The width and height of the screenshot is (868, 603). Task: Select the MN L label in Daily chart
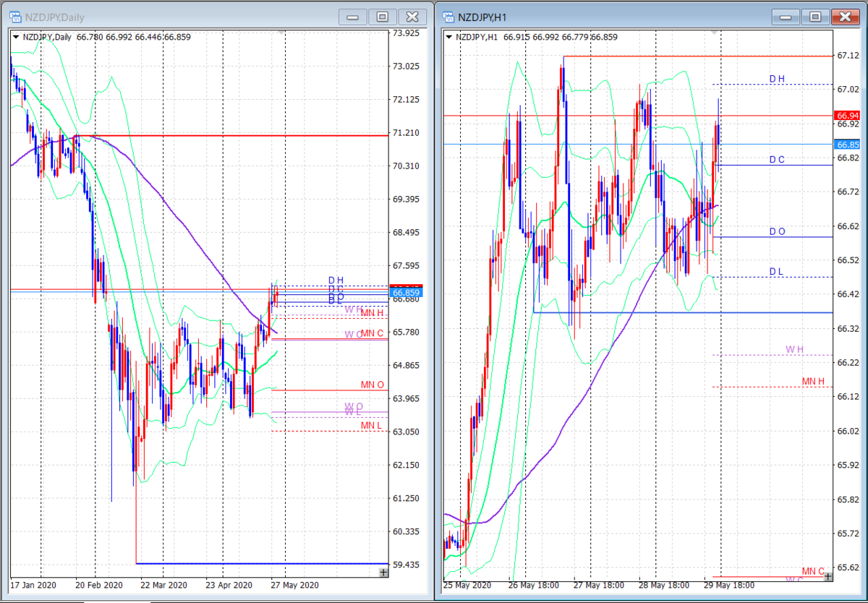(372, 425)
